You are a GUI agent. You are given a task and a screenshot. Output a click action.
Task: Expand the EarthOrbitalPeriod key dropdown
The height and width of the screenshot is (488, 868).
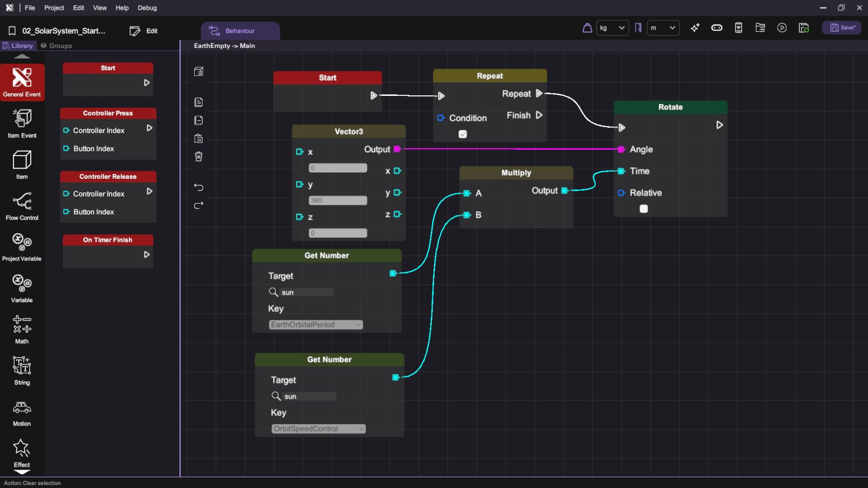316,325
